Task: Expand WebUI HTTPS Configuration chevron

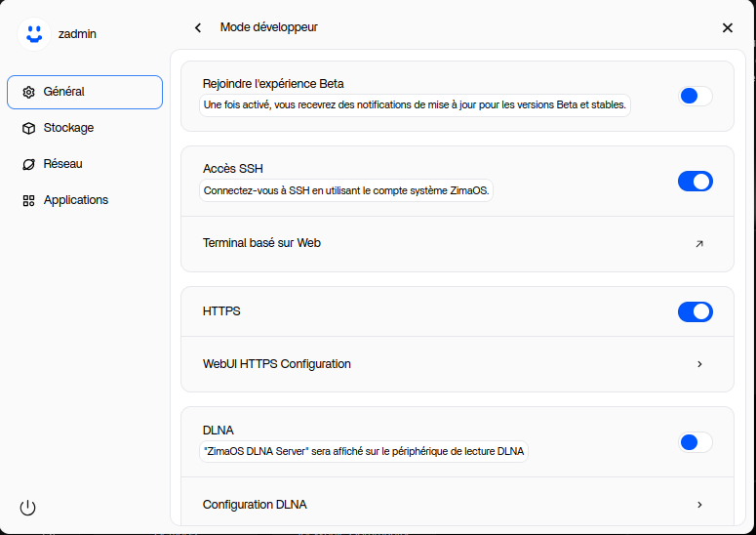Action: tap(699, 364)
